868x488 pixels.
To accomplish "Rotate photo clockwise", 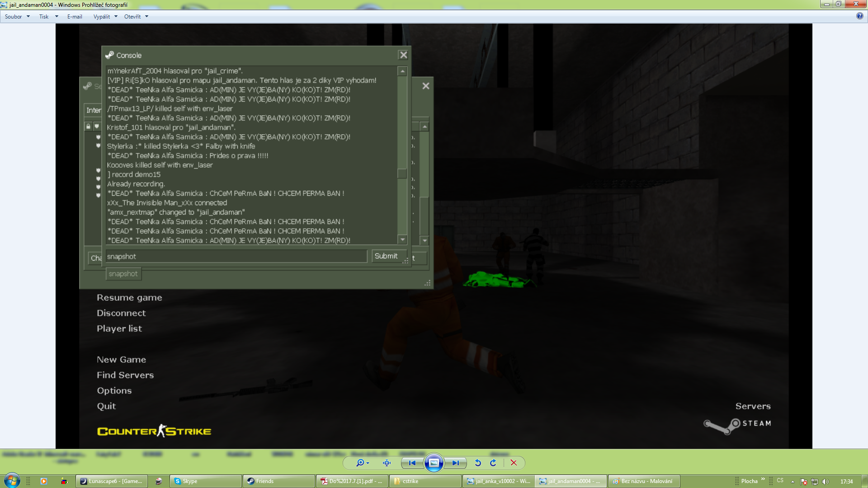I will [493, 463].
